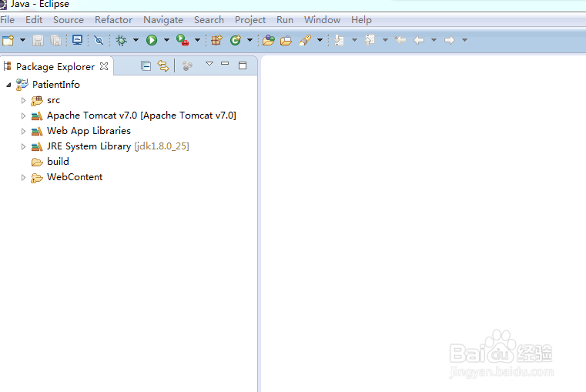Open the Forward history dropdown arrow
Viewport: 586px width, 392px height.
464,40
